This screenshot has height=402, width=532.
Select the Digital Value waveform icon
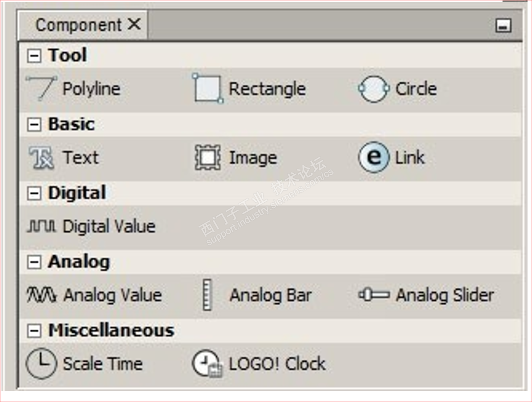coord(41,226)
